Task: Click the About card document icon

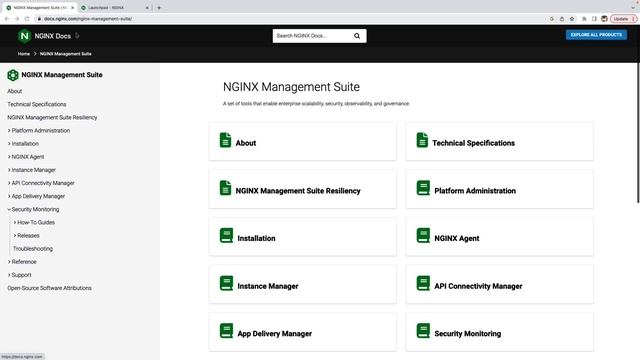Action: [x=225, y=140]
